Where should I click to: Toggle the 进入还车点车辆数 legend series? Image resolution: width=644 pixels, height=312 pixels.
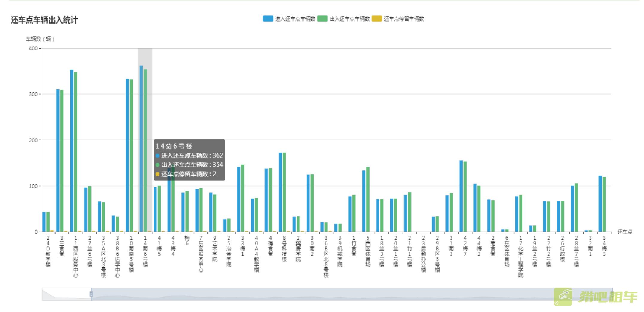tap(289, 19)
